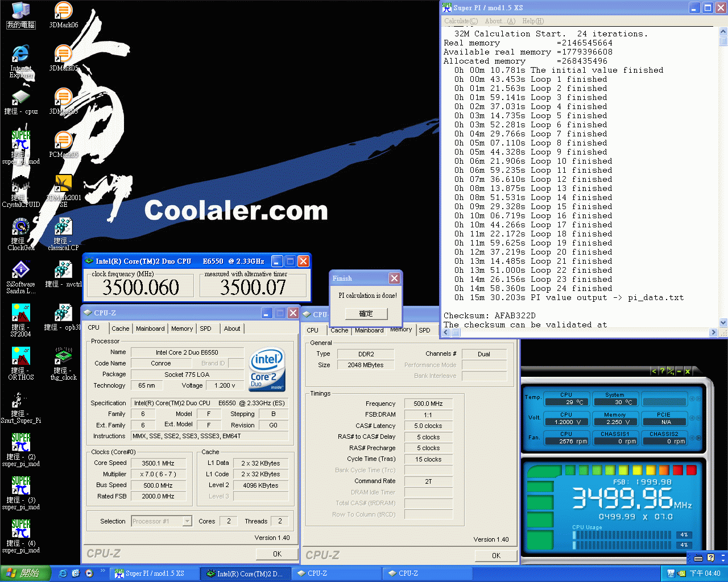The image size is (728, 582).
Task: Click the DRAM Frequency 500.0 MHz value
Action: [x=428, y=404]
